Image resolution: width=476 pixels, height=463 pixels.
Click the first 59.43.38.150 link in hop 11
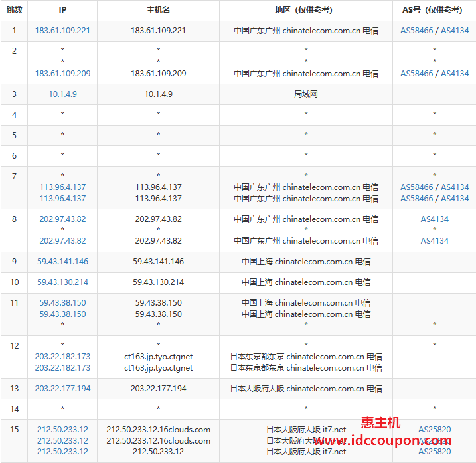62,303
